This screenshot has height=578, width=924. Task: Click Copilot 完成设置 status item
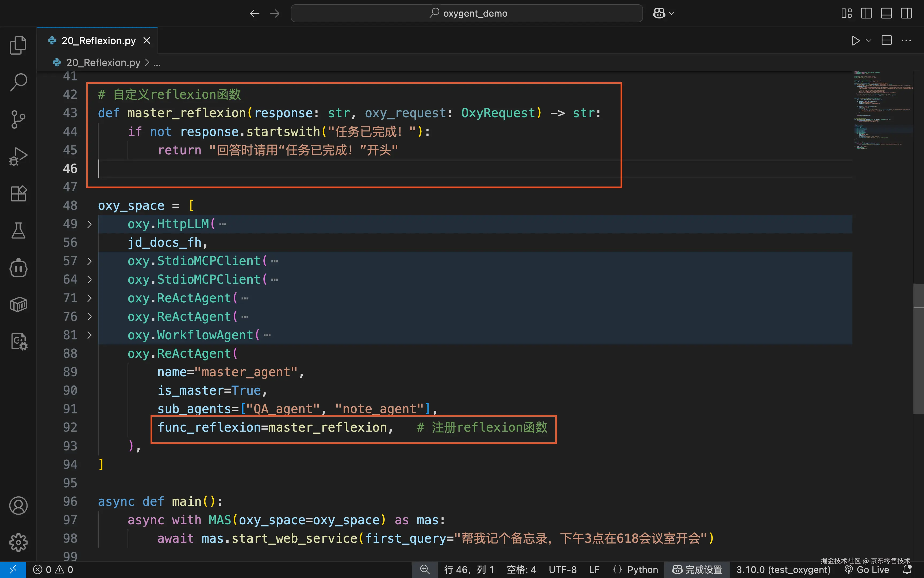tap(697, 570)
